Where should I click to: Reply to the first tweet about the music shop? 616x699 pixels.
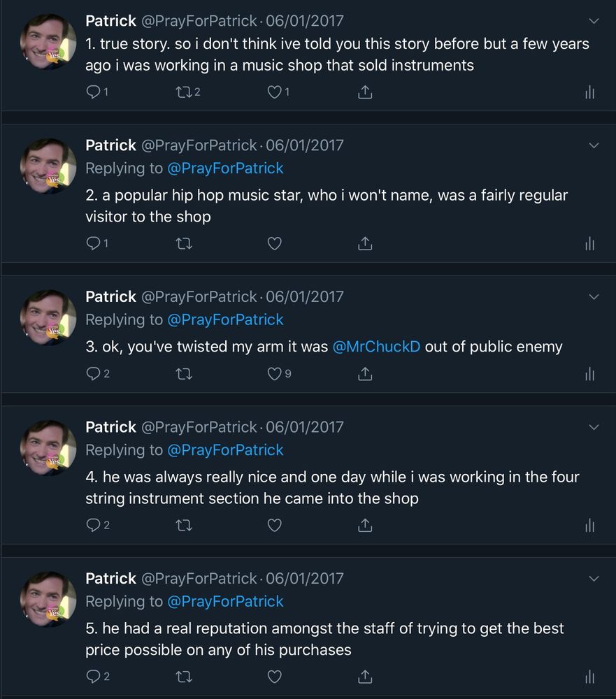(x=94, y=92)
